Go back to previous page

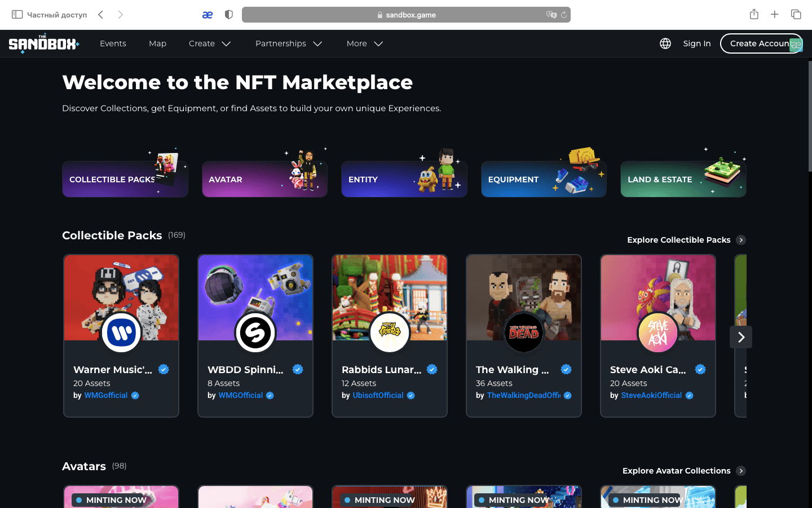coord(101,15)
